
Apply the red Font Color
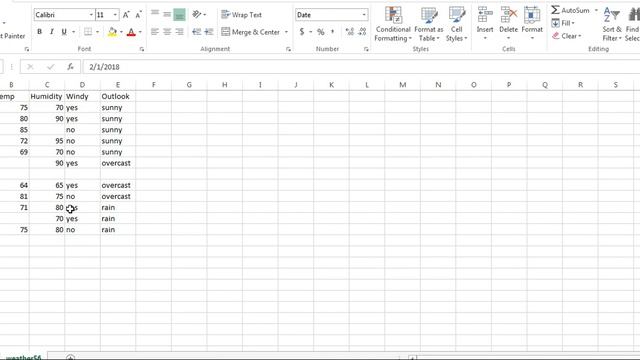[x=131, y=32]
